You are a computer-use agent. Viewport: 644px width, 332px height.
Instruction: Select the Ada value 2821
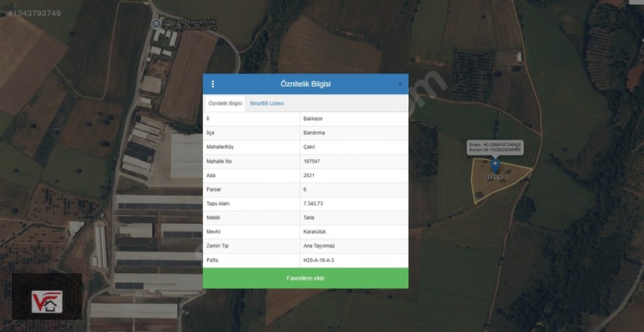coord(309,176)
